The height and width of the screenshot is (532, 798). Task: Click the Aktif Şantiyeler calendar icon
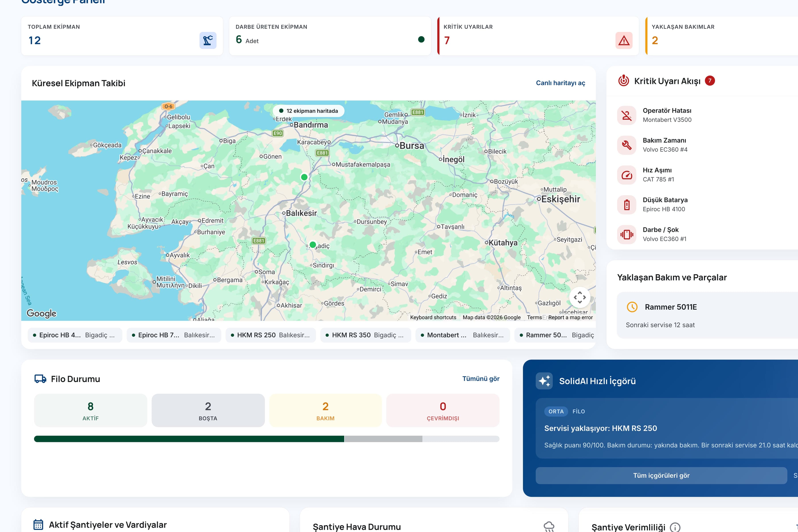38,524
